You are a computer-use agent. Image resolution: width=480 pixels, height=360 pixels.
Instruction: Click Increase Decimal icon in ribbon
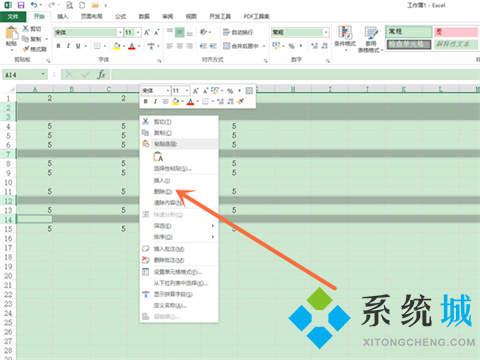pyautogui.click(x=314, y=46)
